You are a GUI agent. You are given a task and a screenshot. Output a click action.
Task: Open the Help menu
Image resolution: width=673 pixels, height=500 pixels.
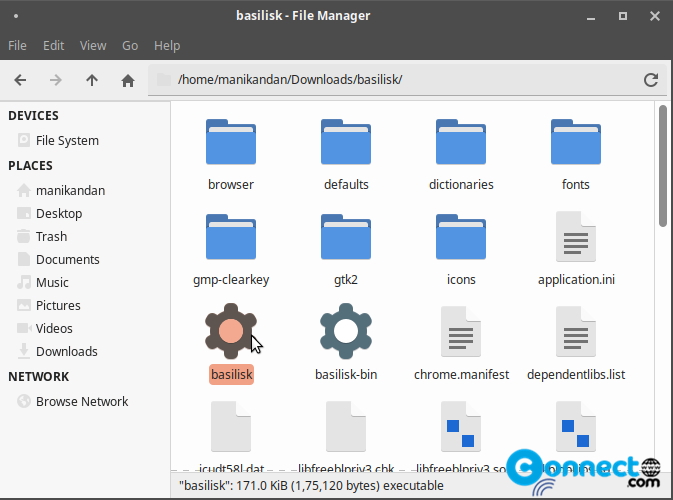point(167,45)
